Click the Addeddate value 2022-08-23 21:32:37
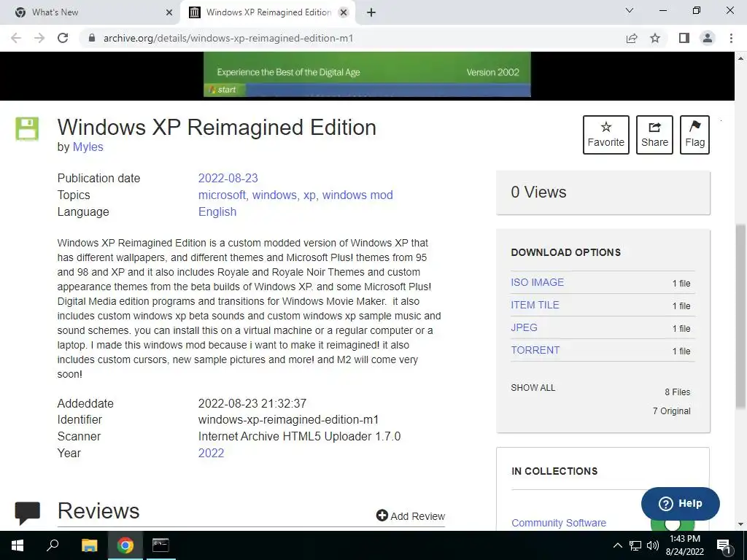This screenshot has height=560, width=747. coord(252,403)
